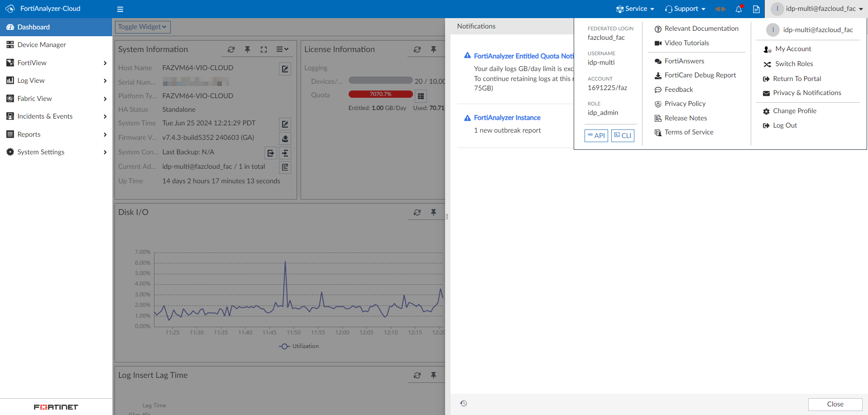Screen dimensions: 868x415
Task: Click the firmware upgrade upload icon
Action: pos(285,138)
